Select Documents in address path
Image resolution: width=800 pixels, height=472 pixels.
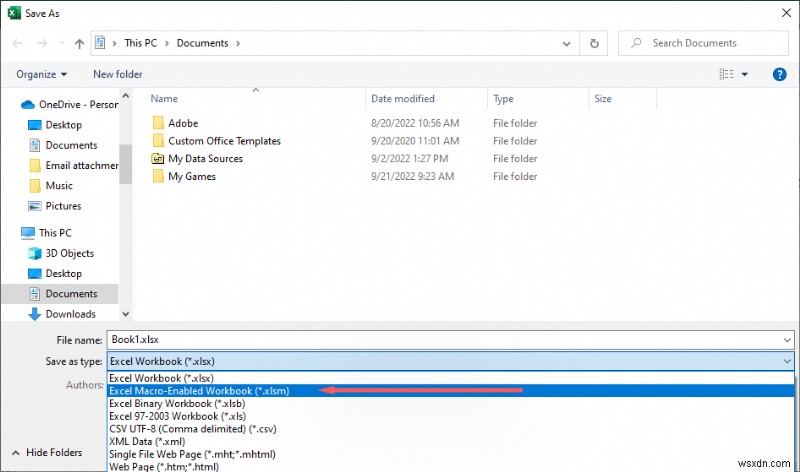click(x=203, y=43)
